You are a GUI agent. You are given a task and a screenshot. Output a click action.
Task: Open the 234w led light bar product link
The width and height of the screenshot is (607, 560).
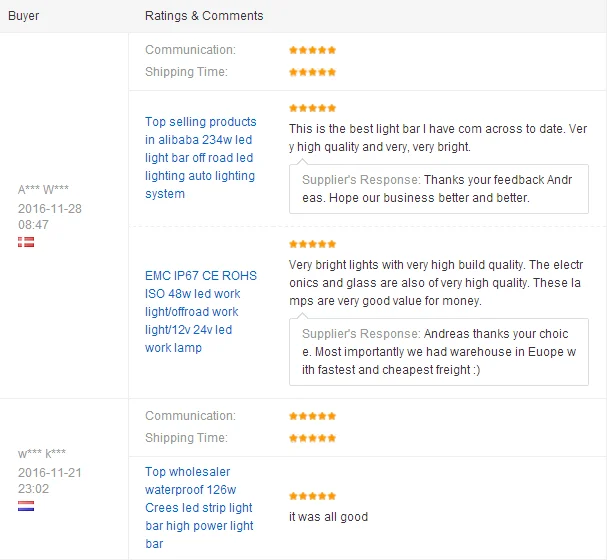coord(201,158)
